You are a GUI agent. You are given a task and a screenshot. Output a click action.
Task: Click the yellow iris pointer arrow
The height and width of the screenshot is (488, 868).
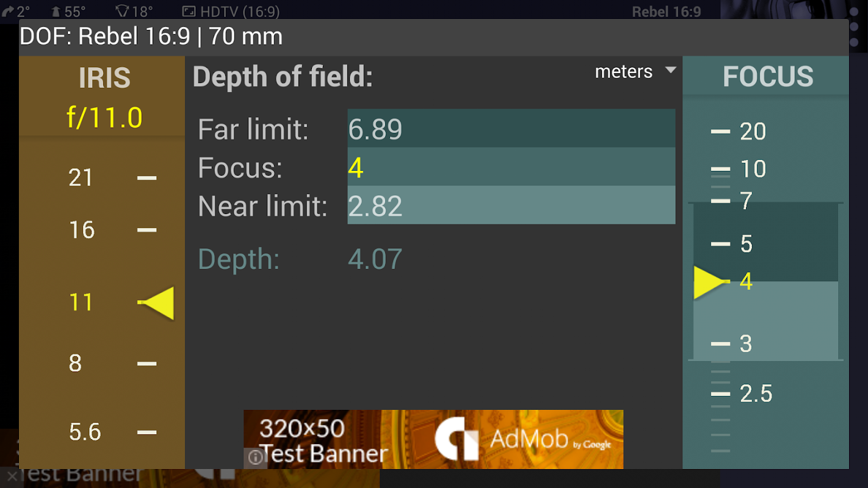(160, 303)
